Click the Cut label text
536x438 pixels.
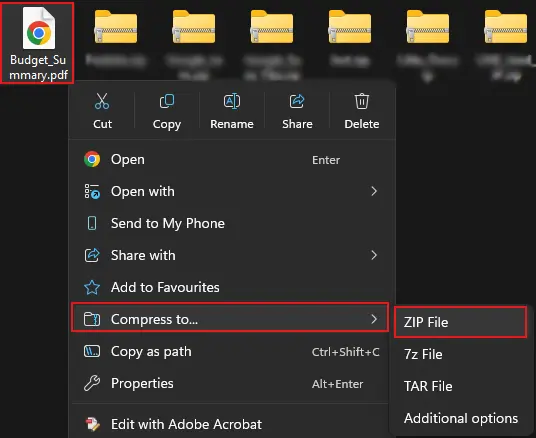pos(102,124)
